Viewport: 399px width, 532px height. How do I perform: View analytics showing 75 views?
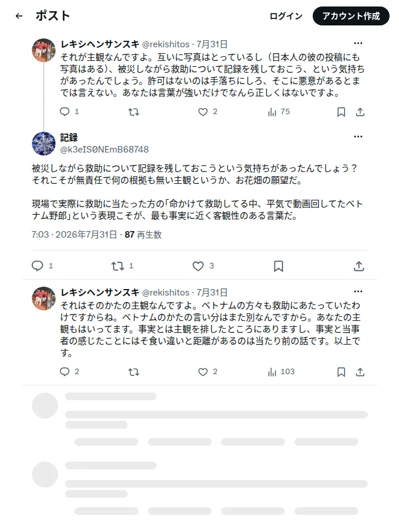(278, 112)
